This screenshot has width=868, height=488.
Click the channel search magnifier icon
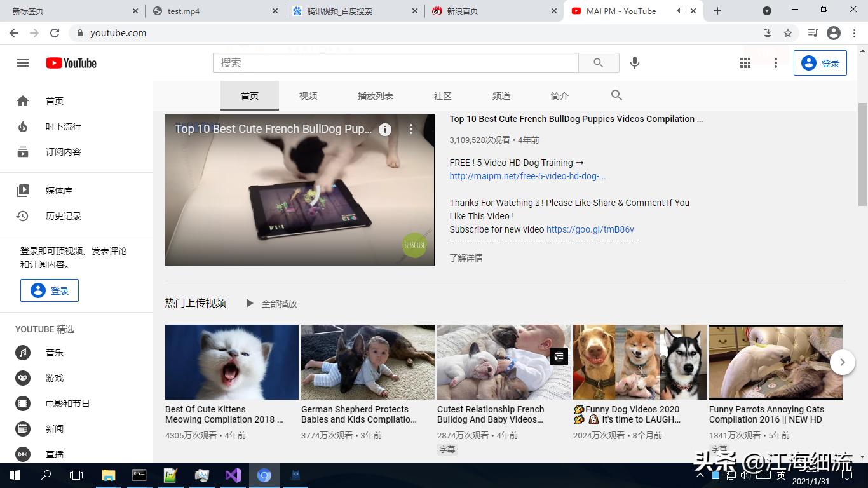[x=616, y=95]
